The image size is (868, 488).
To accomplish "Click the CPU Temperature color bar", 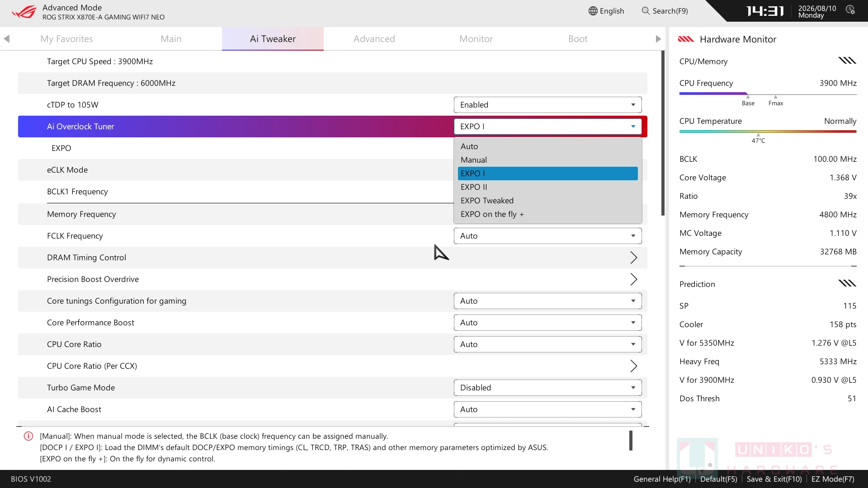I will (768, 131).
